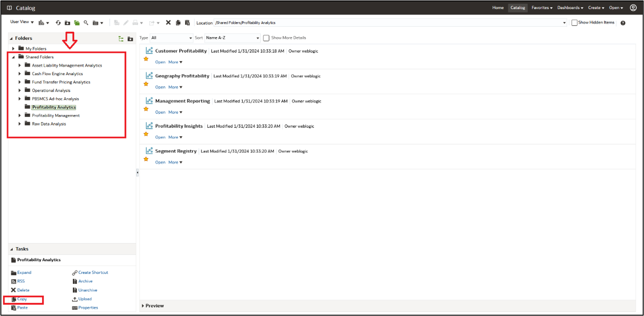Open the user profile icon at top right

(x=633, y=8)
